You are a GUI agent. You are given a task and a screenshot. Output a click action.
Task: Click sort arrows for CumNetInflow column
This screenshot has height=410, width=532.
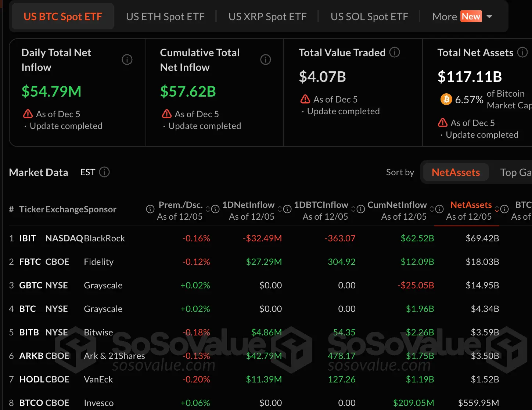point(432,209)
